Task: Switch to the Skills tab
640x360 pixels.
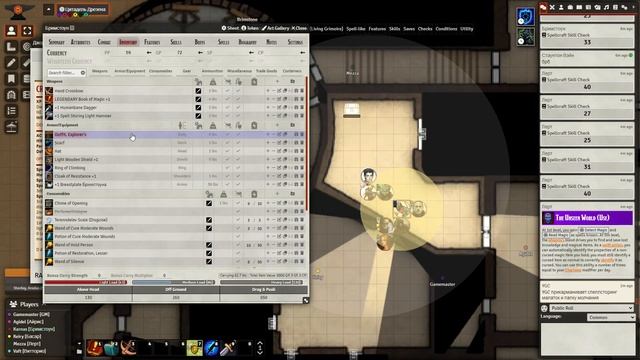Action: click(x=176, y=42)
